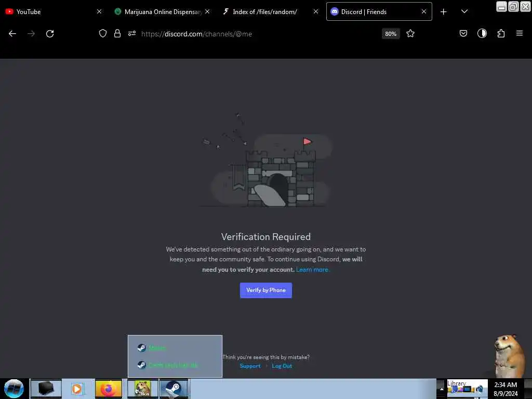Screen dimensions: 532x399
Task: Open the Learn more link
Action: coord(312,270)
